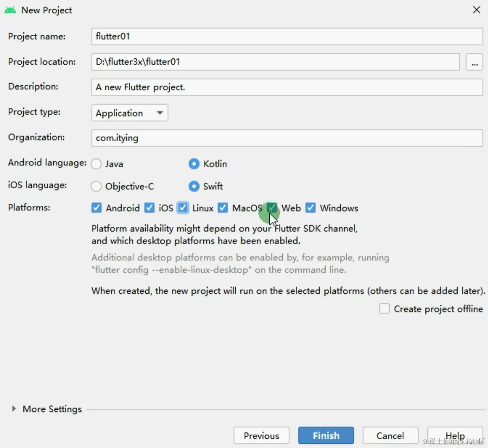Screen dimensions: 488x448
Task: Click the Previous button
Action: [x=261, y=435]
